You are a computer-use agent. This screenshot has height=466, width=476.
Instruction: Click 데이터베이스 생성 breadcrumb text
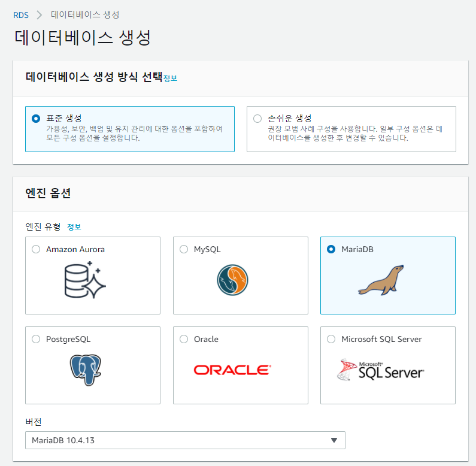tap(85, 14)
